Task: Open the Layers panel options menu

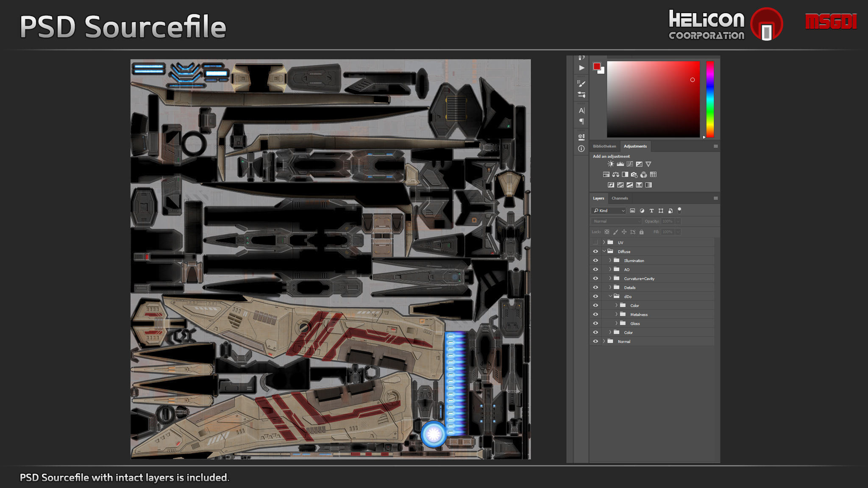Action: click(x=716, y=198)
